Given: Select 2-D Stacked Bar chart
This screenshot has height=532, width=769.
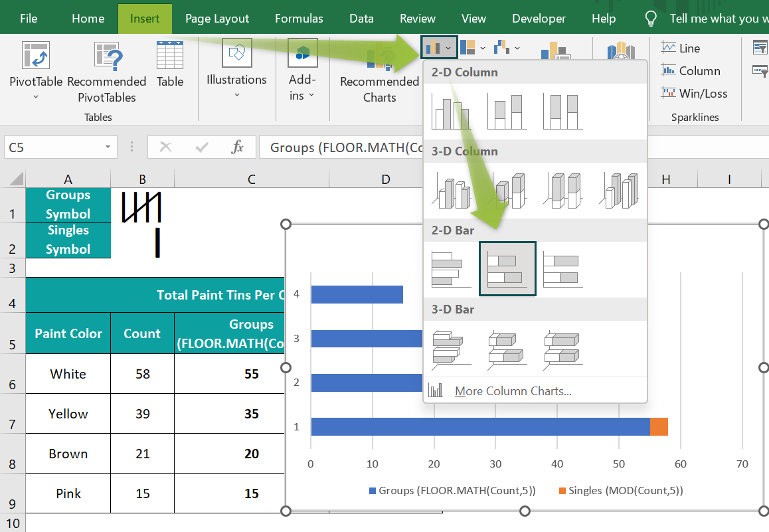Looking at the screenshot, I should pyautogui.click(x=507, y=269).
